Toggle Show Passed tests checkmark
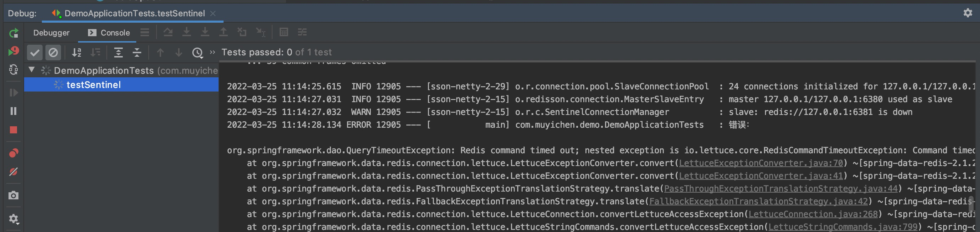The height and width of the screenshot is (232, 980). point(35,53)
